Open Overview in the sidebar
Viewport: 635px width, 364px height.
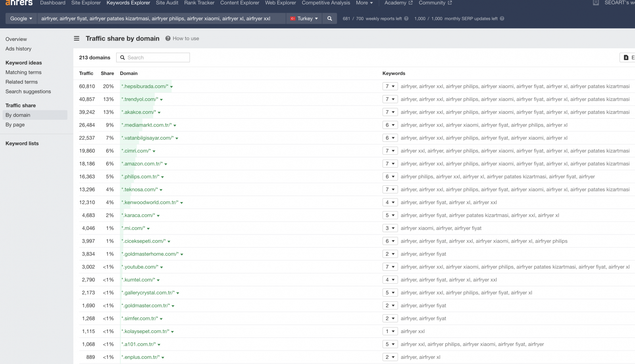pyautogui.click(x=16, y=39)
